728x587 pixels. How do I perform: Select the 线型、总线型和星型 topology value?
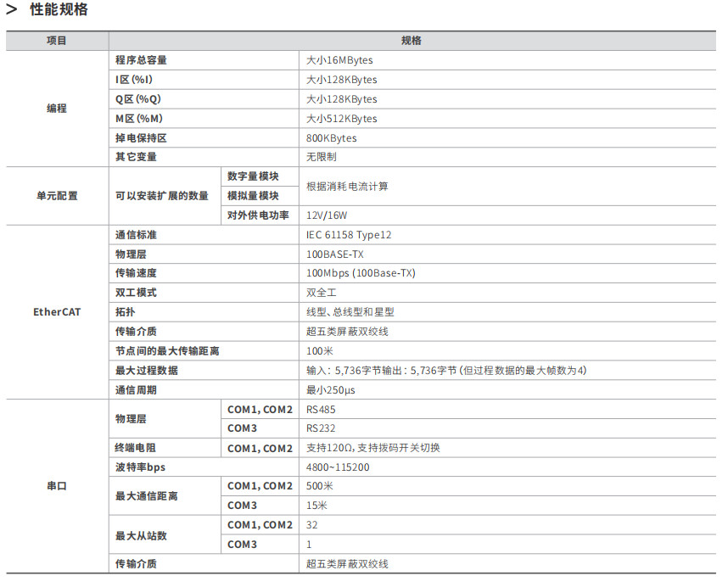click(x=350, y=312)
